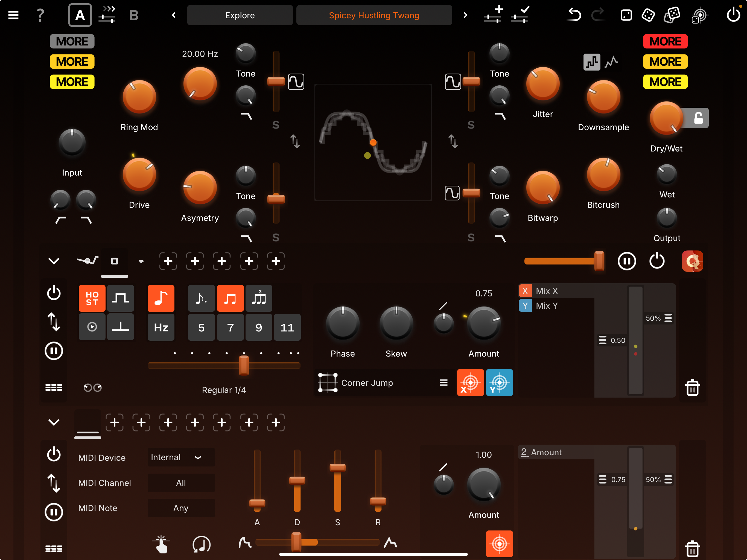Open the hamburger main menu
747x560 pixels.
[13, 15]
